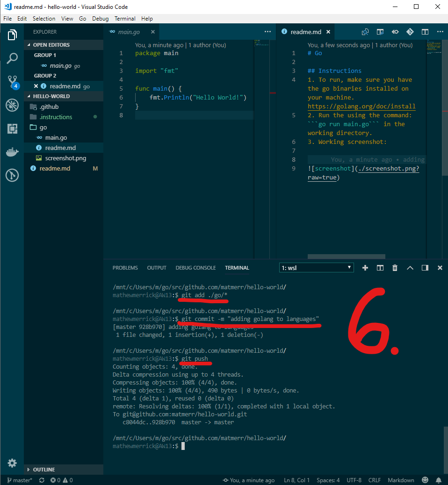Image resolution: width=448 pixels, height=485 pixels.
Task: Click the 'You, a minute ago' blame status
Action: (249, 480)
